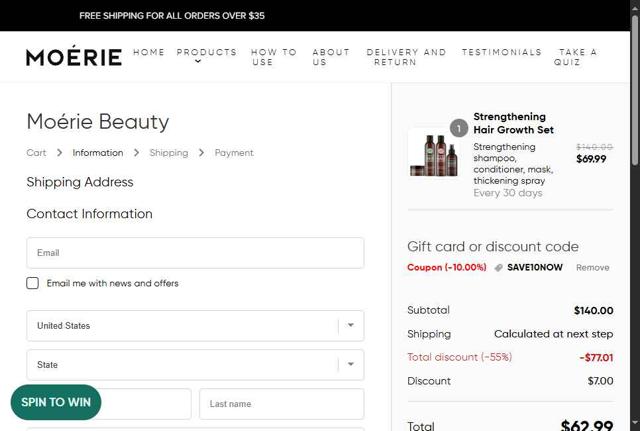
Task: Click the Moérie Beauty heading
Action: 98,122
